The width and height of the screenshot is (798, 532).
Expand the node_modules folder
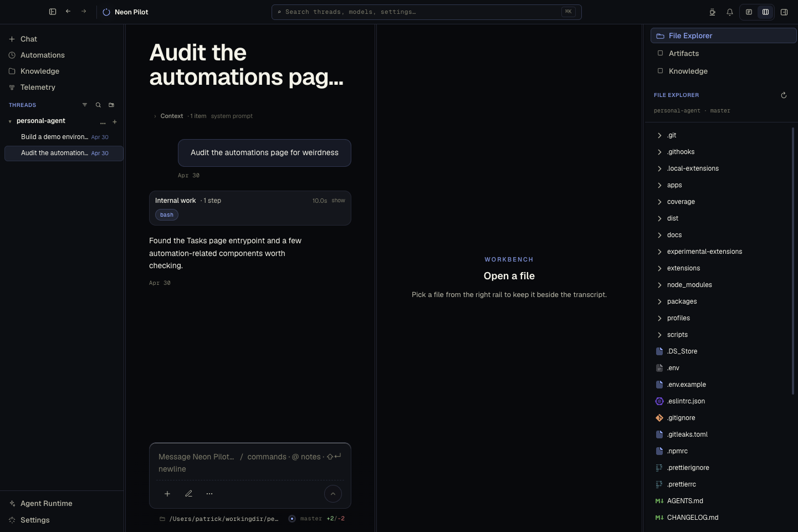pos(720,285)
